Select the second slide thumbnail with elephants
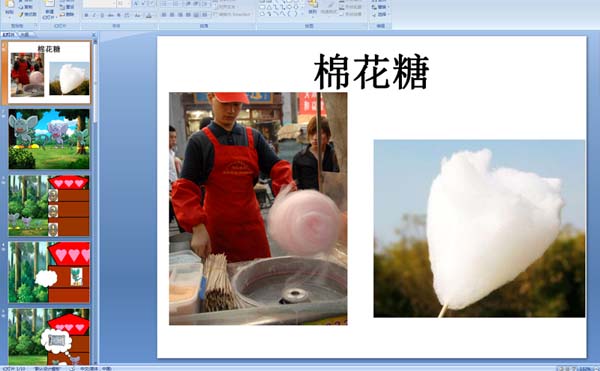The height and width of the screenshot is (371, 600). click(49, 139)
